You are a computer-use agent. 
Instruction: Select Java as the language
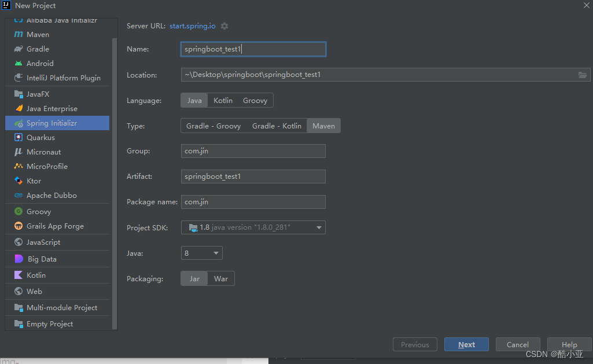coord(194,100)
